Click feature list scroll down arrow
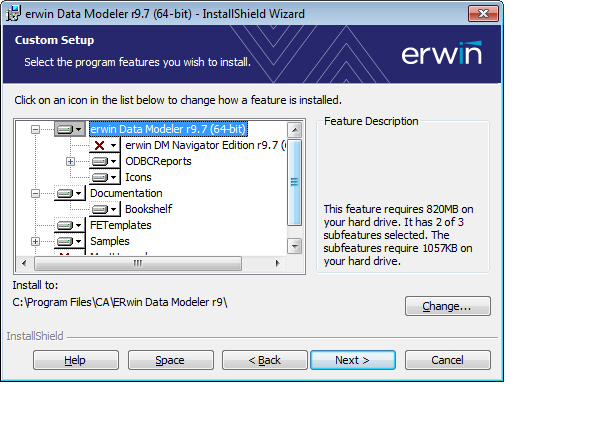Screen dimensions: 606x437 coord(294,246)
